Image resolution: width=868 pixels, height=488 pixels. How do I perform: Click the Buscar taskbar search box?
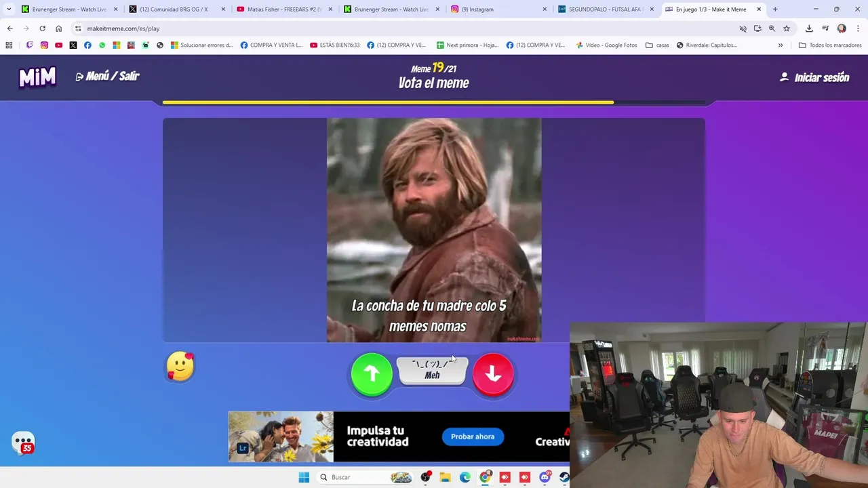(366, 477)
